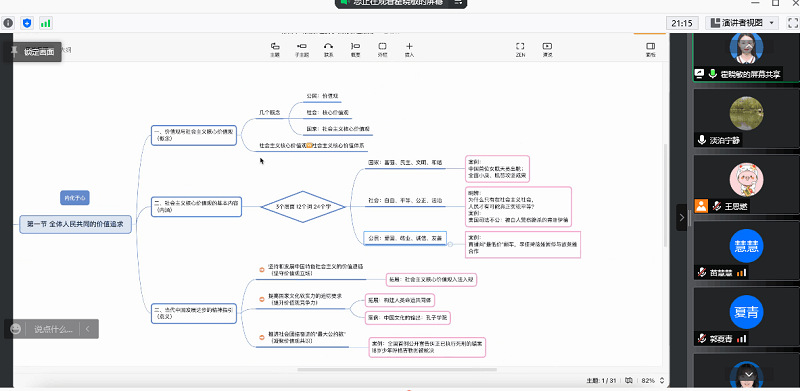The image size is (800, 391).
Task: Add a subtopic via 子主题 icon
Action: [302, 49]
